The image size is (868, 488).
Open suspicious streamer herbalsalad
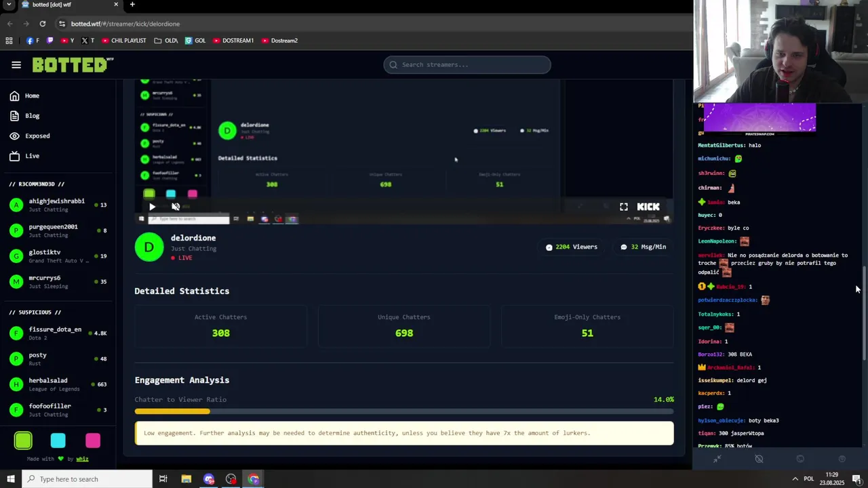click(58, 384)
